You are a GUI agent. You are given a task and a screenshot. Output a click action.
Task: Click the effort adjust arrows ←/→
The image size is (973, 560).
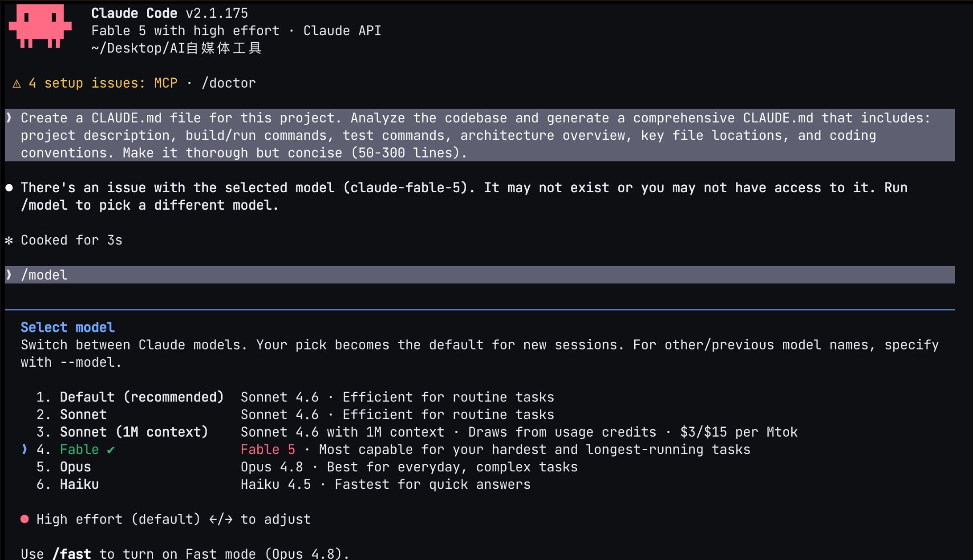click(x=221, y=519)
